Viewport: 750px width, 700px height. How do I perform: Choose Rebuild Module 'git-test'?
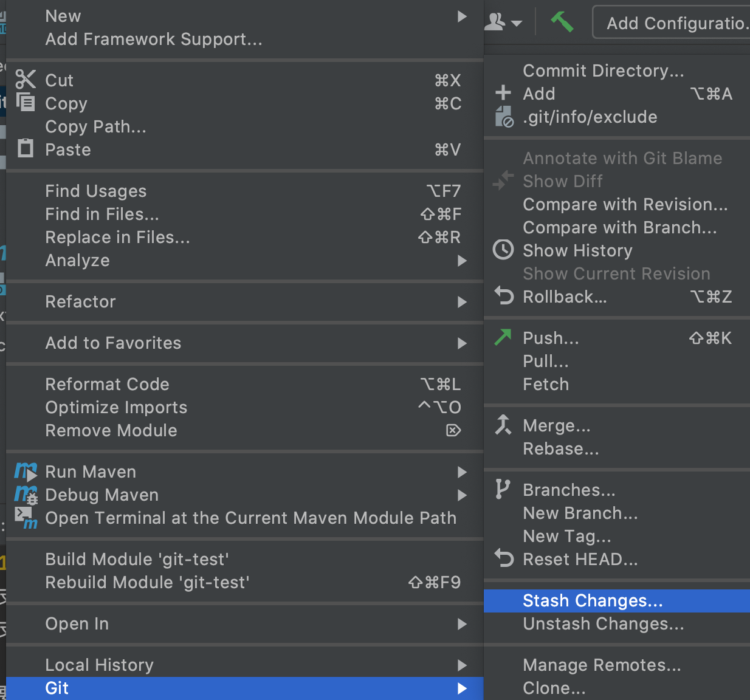click(147, 583)
